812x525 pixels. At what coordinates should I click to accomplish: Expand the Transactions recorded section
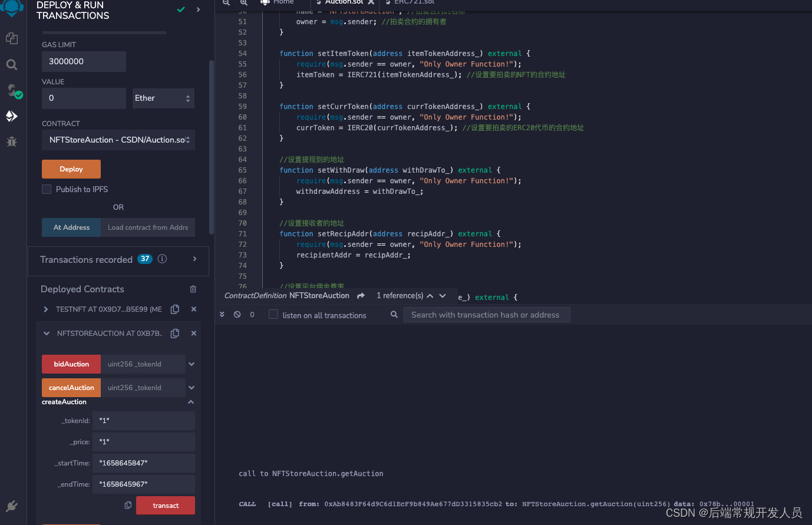tap(194, 259)
